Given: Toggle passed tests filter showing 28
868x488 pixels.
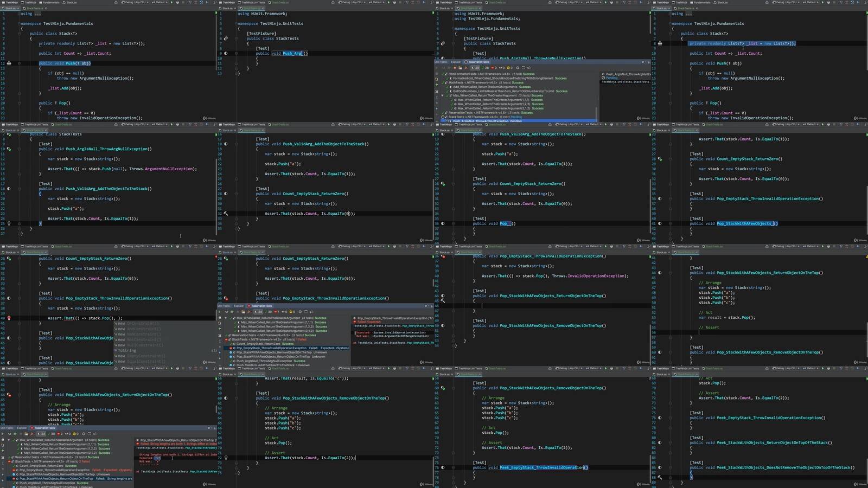Looking at the screenshot, I should point(486,68).
